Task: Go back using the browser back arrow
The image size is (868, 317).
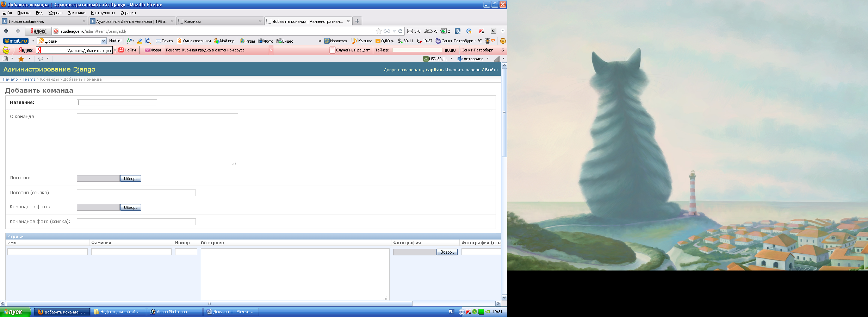Action: pyautogui.click(x=6, y=31)
